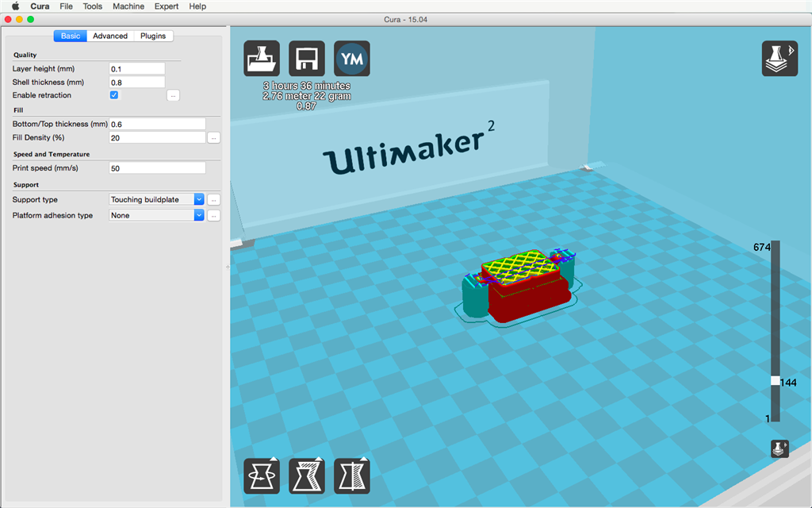Click the 'Print speed (mm/s)' label
The height and width of the screenshot is (508, 812).
45,168
